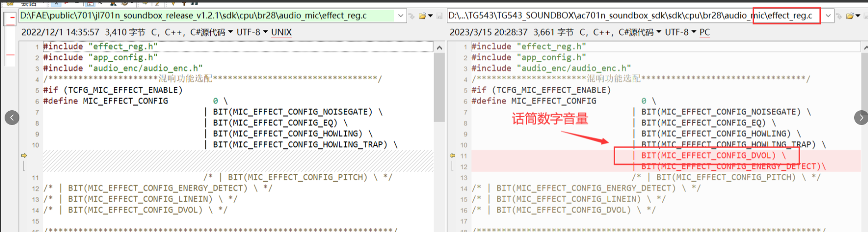
Task: Open the left pane UTF-8 encoding dropdown
Action: point(252,32)
